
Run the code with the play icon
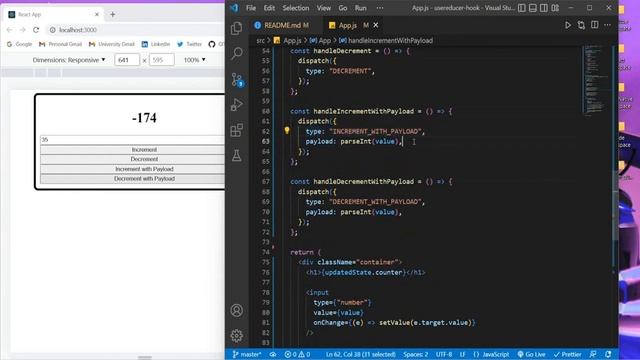click(x=568, y=25)
